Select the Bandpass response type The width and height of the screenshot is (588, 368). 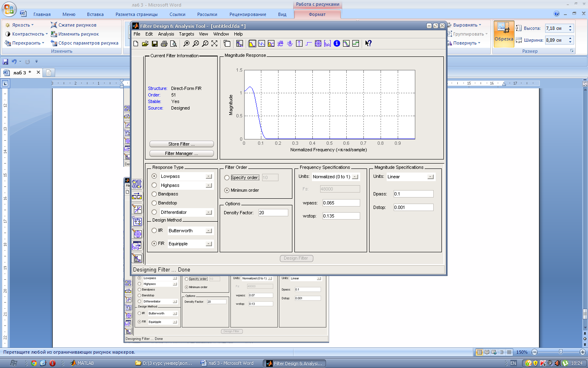tap(154, 194)
